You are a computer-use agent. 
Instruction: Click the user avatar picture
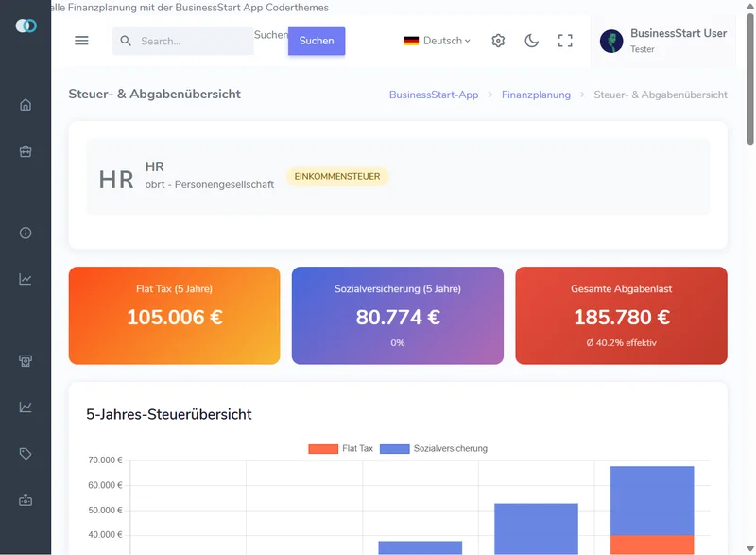coord(611,41)
